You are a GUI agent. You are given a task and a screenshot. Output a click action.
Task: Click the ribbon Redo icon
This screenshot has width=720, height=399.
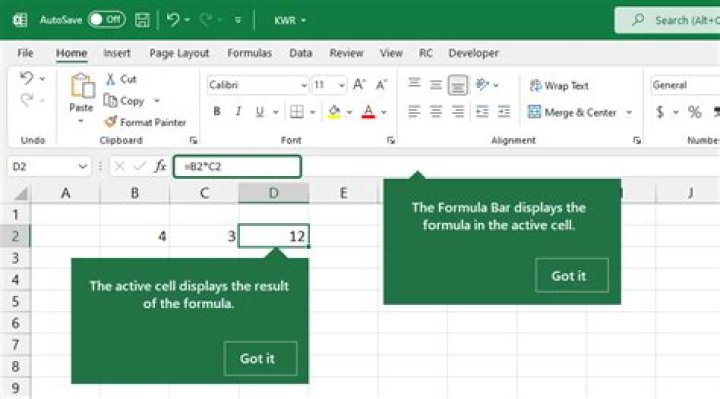coord(27,100)
